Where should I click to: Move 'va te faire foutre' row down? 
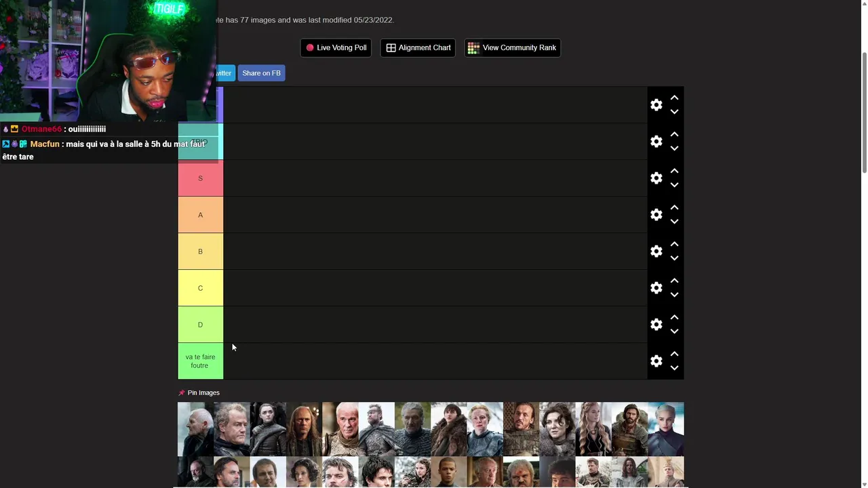674,368
